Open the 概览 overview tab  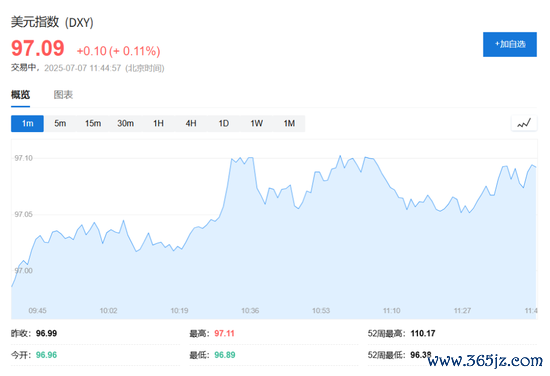tap(20, 95)
